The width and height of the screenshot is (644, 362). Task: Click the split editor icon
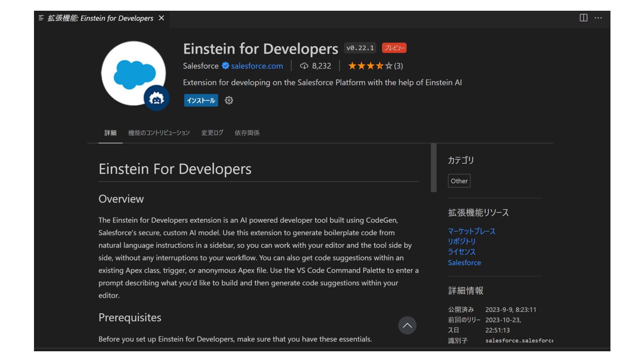583,18
